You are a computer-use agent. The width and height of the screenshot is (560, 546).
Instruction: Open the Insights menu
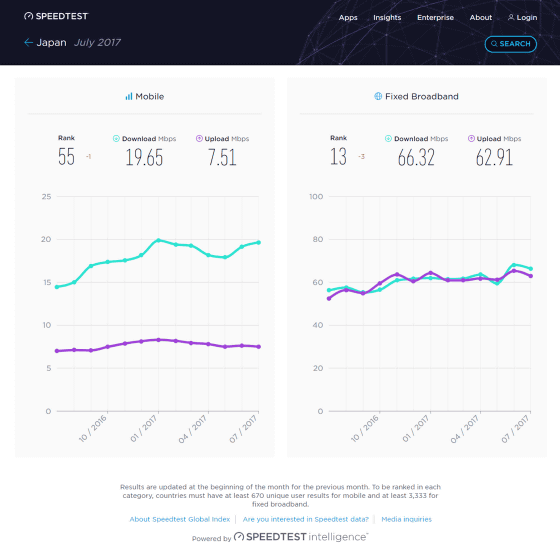(x=387, y=17)
